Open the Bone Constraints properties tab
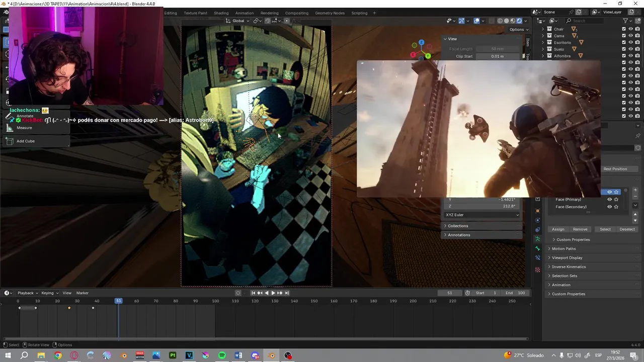 click(x=537, y=258)
